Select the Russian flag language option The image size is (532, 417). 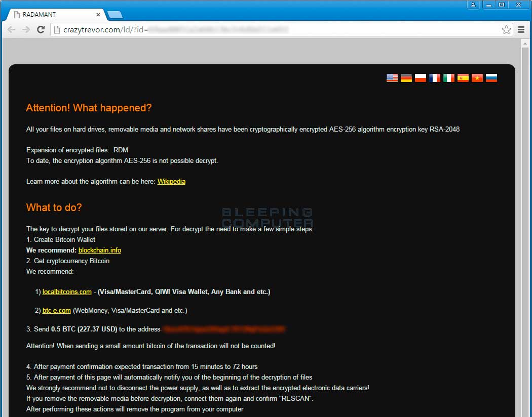coord(491,78)
